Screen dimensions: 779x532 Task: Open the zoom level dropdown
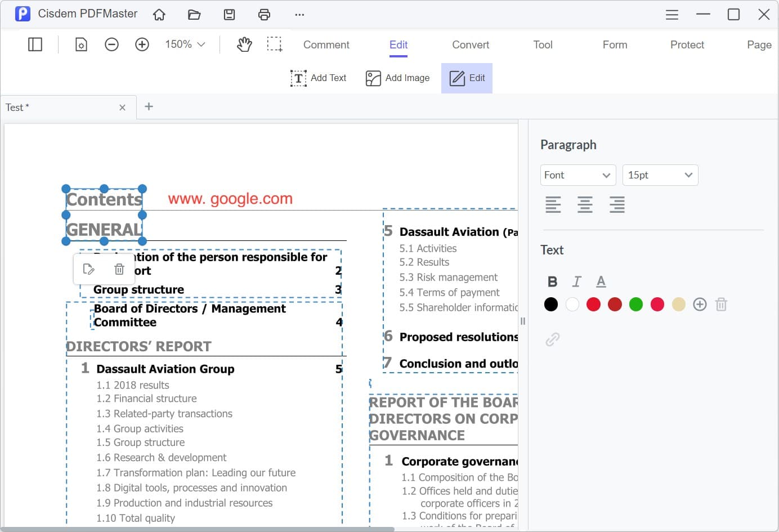point(185,44)
